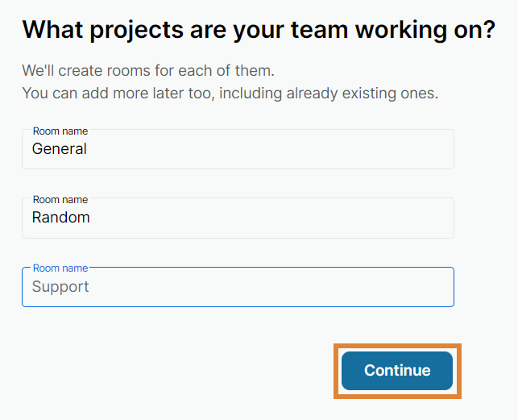Click the grey Support placeholder text
This screenshot has width=518, height=420.
pos(60,287)
